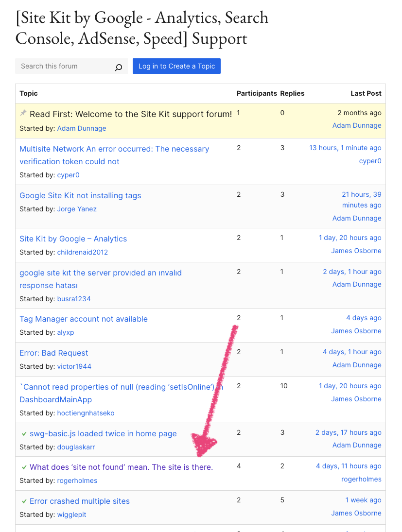Click the pin icon on Read First topic
This screenshot has height=532, width=402.
[23, 113]
